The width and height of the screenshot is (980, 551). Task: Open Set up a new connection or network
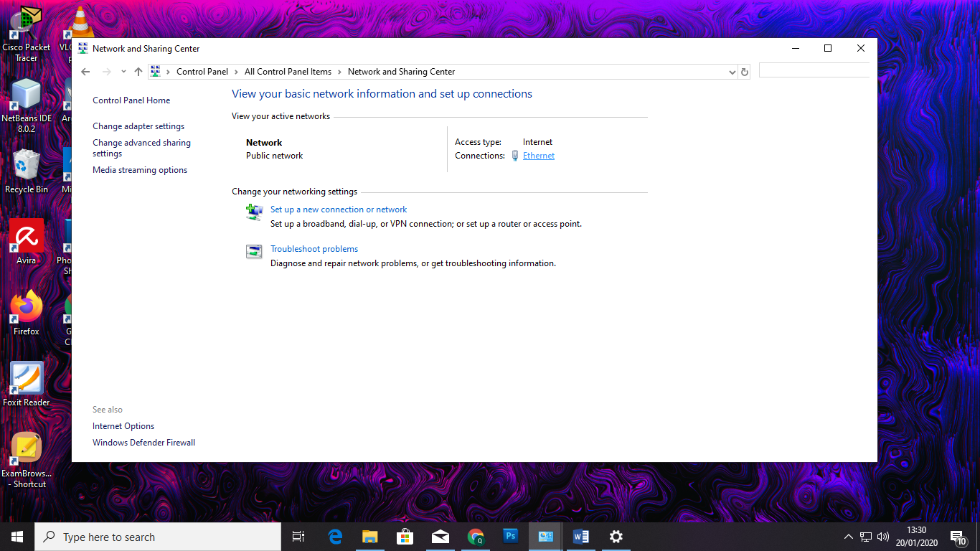339,209
